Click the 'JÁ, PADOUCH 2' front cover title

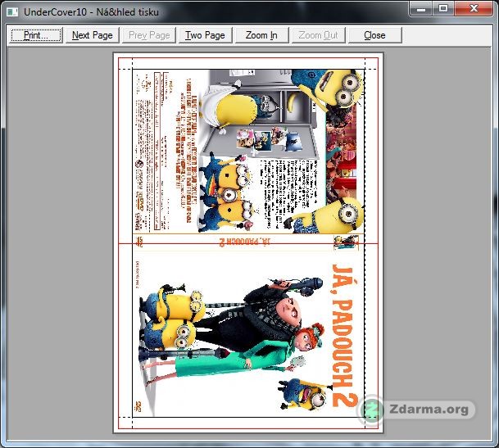(344, 335)
